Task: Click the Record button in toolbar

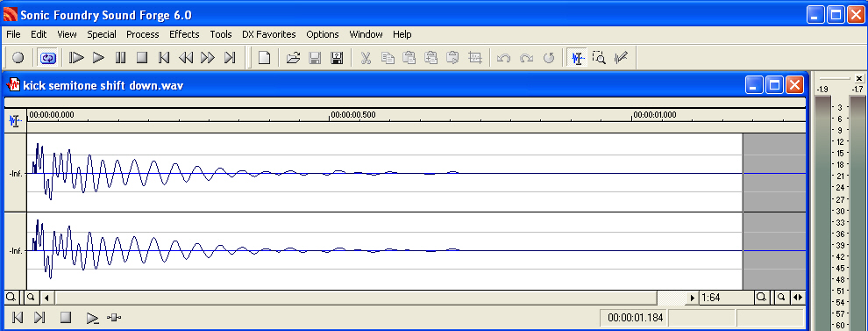Action: [18, 58]
